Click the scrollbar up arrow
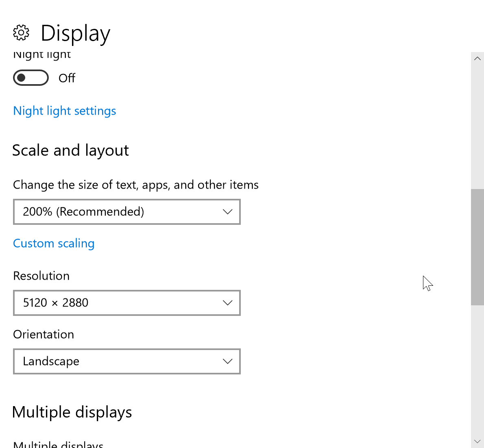 (477, 58)
